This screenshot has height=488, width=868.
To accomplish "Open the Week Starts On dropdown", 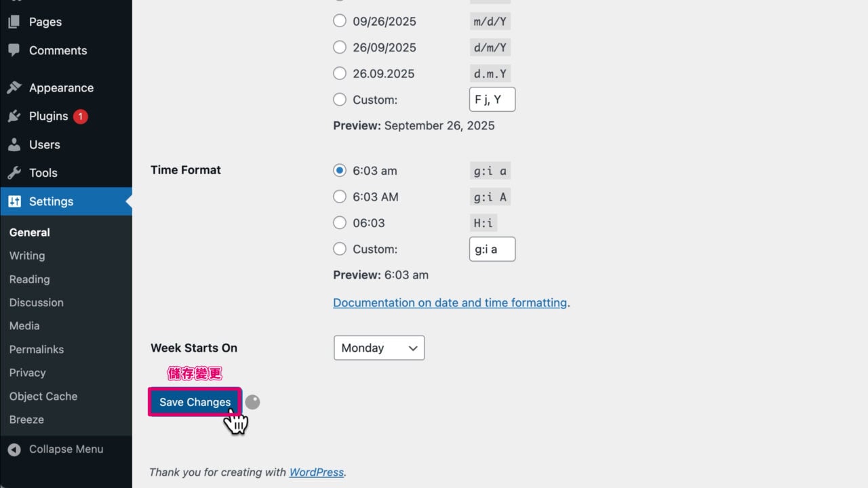I will click(x=379, y=348).
